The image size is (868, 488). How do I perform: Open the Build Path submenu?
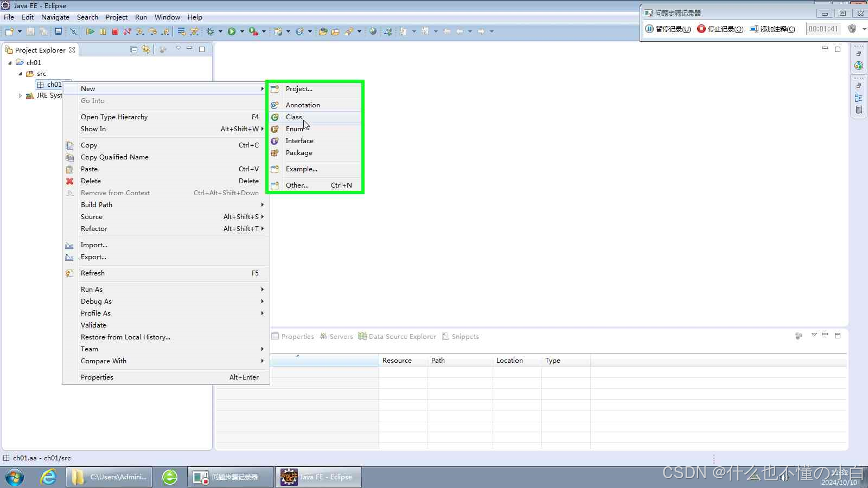pos(166,205)
